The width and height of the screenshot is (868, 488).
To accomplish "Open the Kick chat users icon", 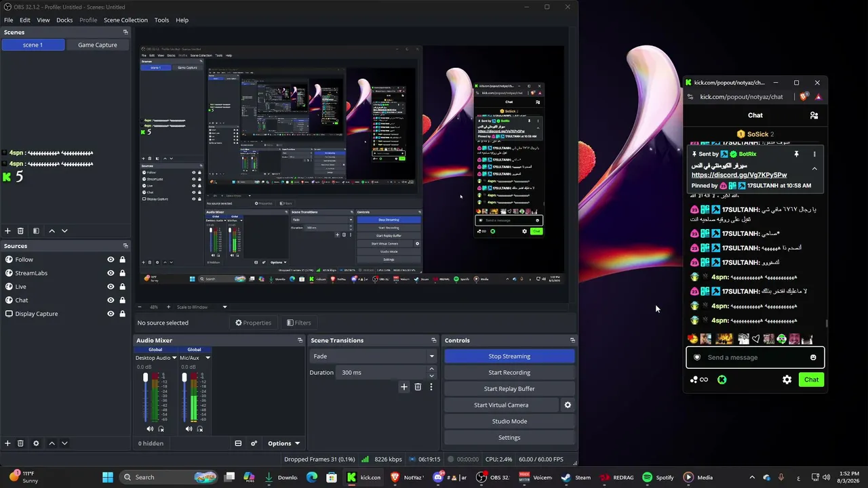I will (x=814, y=115).
